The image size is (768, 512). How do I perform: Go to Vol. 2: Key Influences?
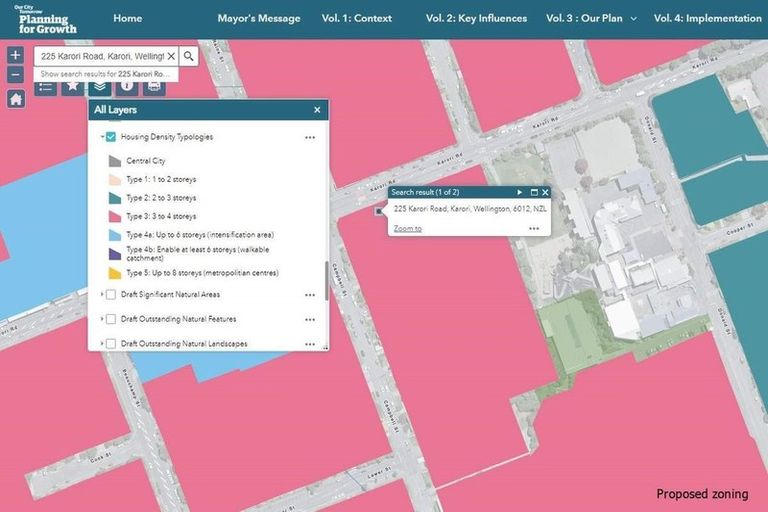coord(475,18)
